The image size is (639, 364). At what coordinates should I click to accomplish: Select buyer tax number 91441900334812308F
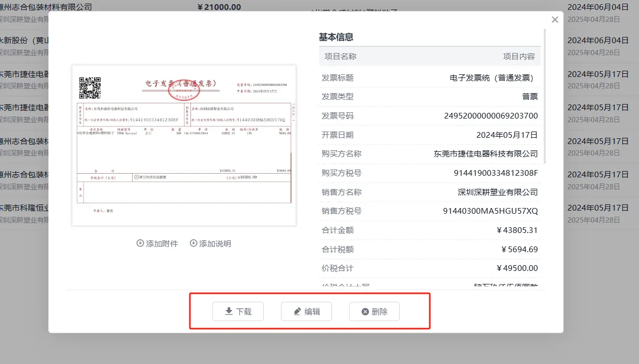pos(496,173)
